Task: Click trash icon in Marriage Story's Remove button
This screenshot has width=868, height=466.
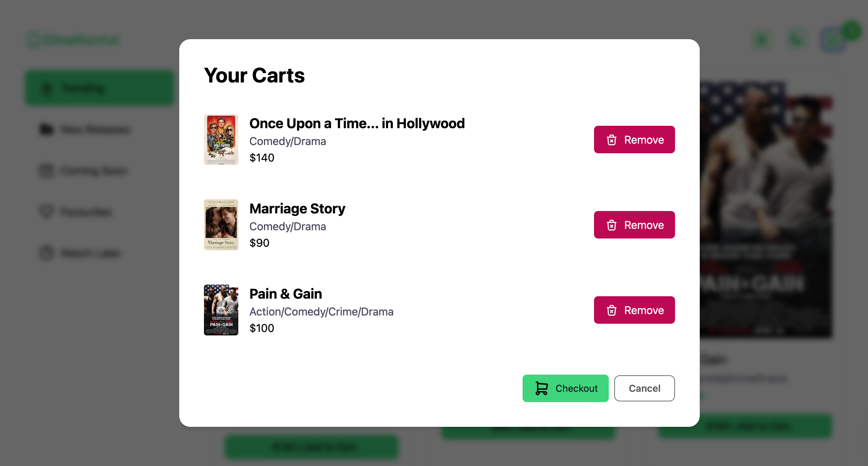Action: 612,225
